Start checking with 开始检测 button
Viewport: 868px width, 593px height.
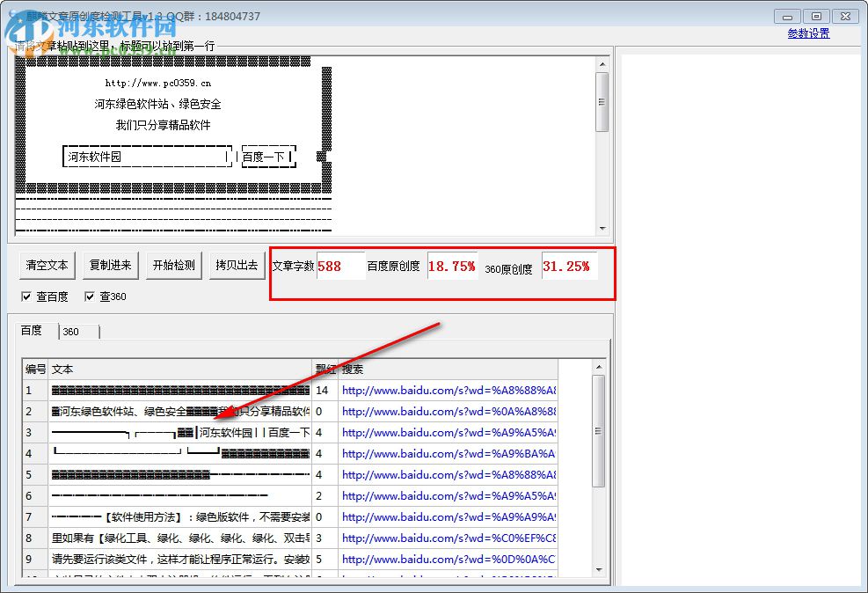[x=174, y=265]
